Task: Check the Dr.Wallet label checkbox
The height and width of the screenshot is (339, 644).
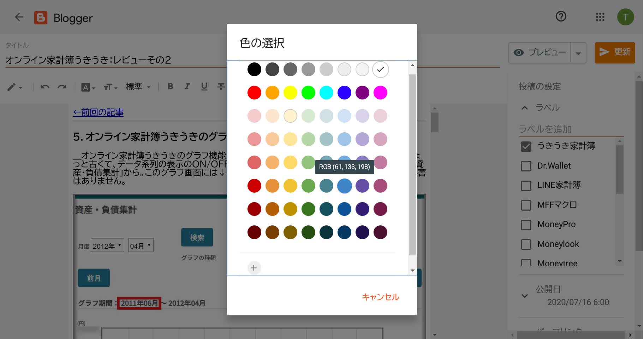Action: [526, 166]
